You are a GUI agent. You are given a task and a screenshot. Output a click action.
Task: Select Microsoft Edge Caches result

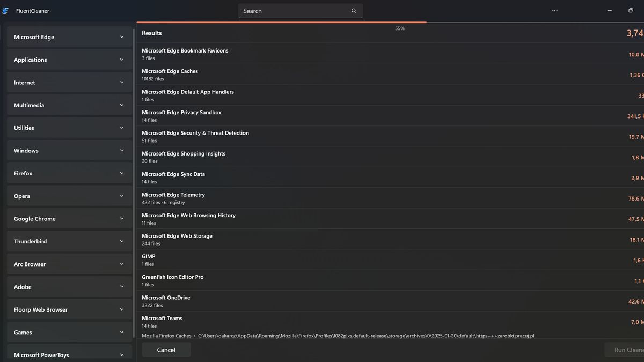pos(390,75)
